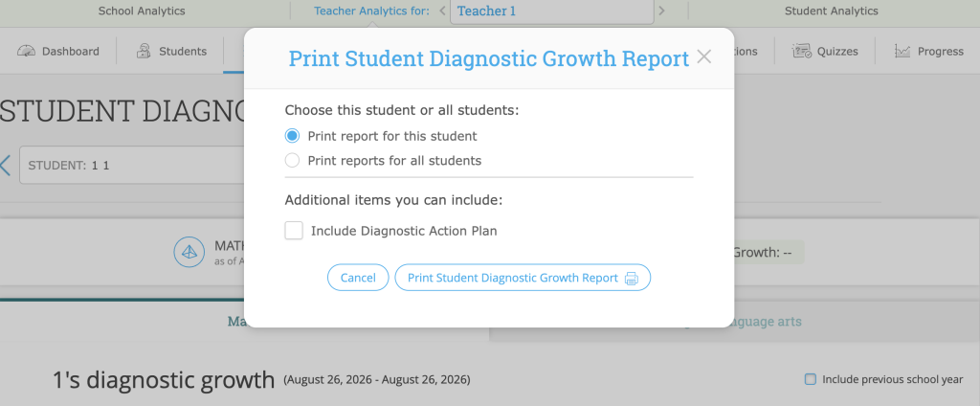Open the Student Analytics tab
Image resolution: width=980 pixels, height=406 pixels.
(832, 11)
